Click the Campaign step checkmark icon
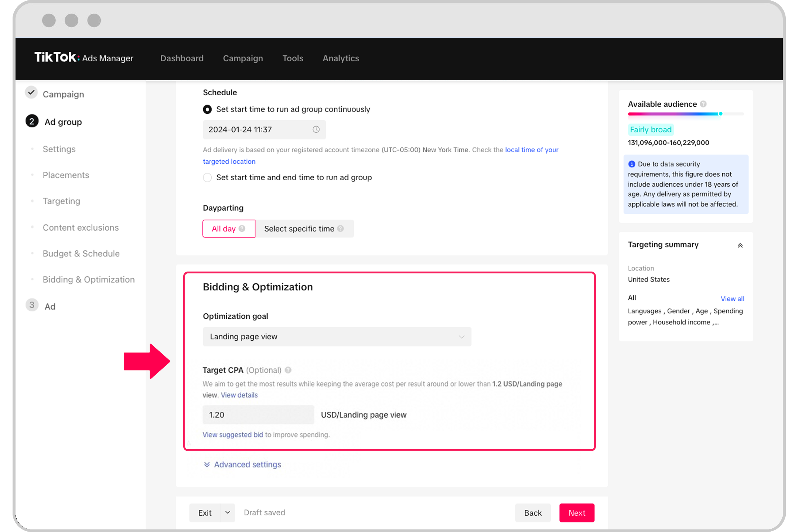The height and width of the screenshot is (532, 798). coord(32,92)
